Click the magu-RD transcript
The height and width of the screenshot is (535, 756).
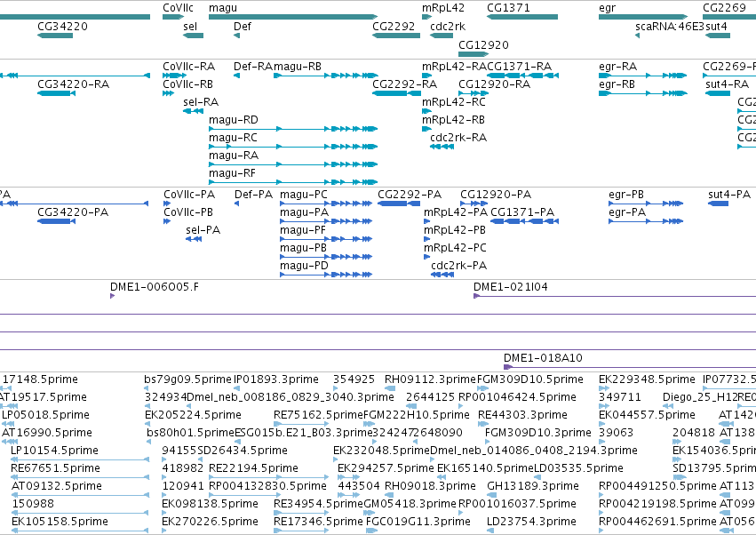293,129
